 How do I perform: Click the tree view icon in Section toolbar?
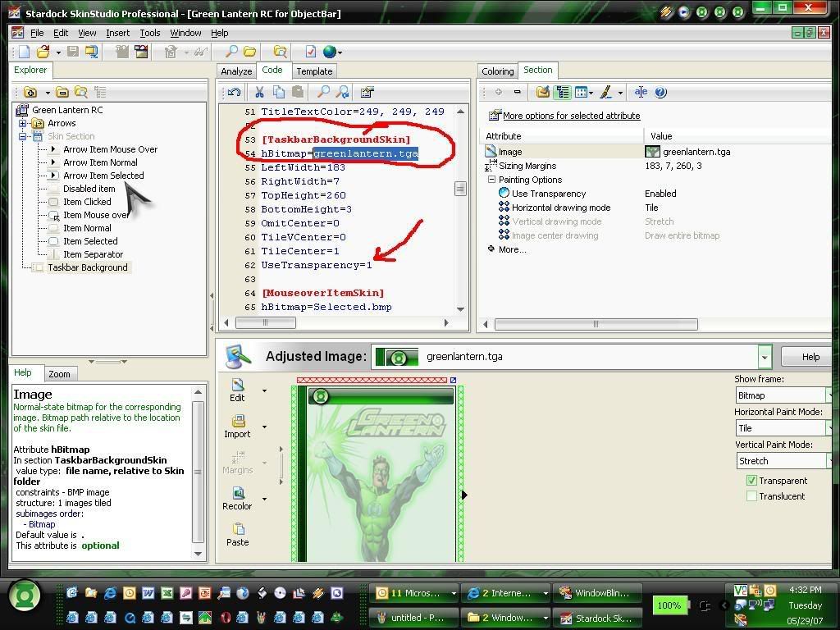click(x=563, y=92)
